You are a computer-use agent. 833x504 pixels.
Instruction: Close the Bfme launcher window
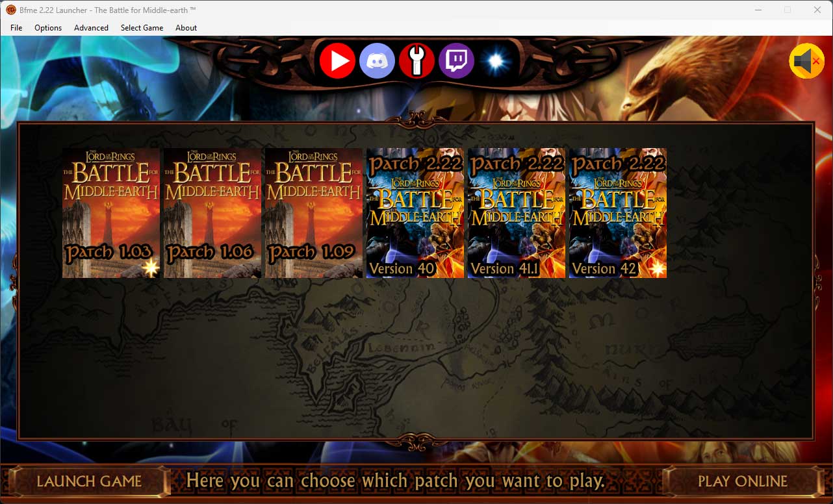pos(817,10)
